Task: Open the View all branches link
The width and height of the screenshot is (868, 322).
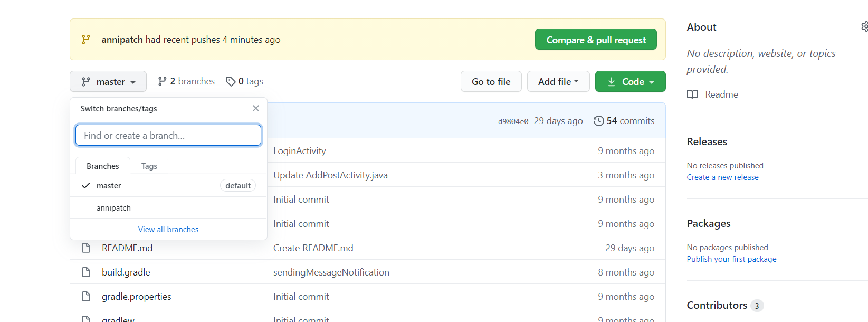Action: pyautogui.click(x=168, y=230)
